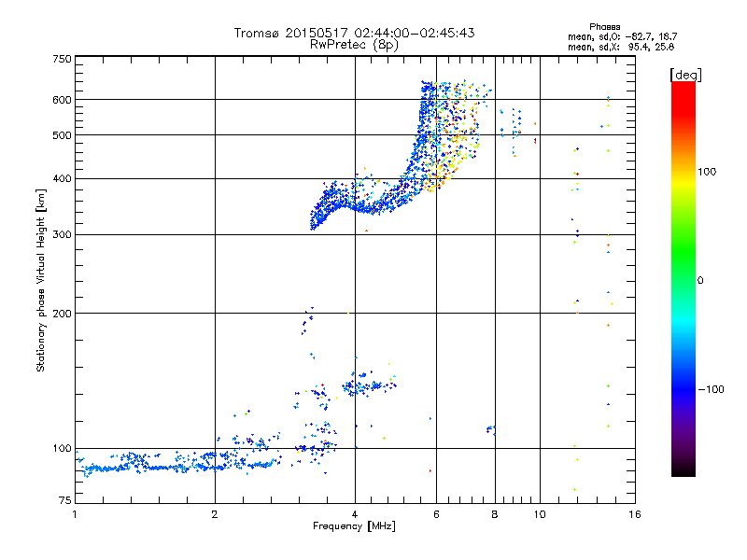
Task: Click the x-axis tick label "2"
Action: (x=215, y=514)
